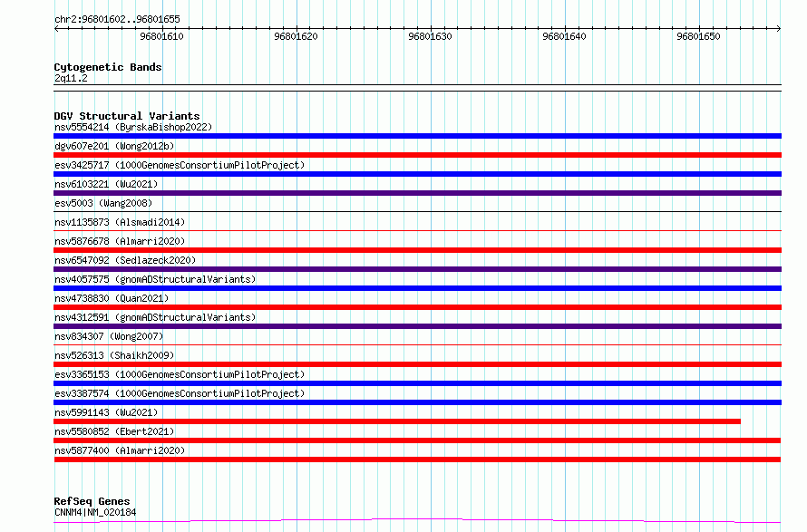
Task: Open esv3387574 1000GenomesConsortiumPilotProject label
Action: 180,393
